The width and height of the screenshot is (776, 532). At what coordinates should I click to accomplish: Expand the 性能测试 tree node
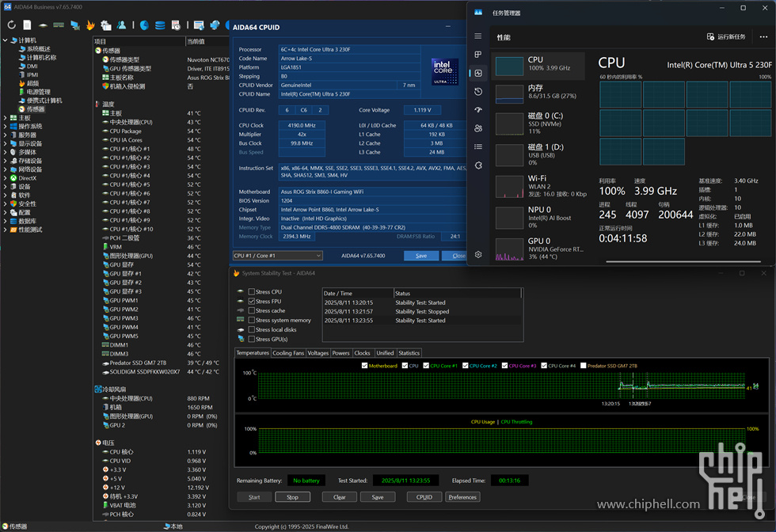click(5, 230)
